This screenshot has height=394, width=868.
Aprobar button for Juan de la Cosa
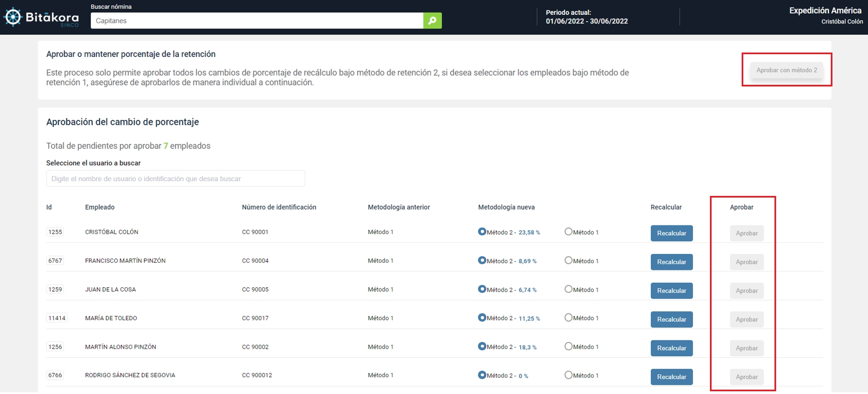(x=747, y=291)
